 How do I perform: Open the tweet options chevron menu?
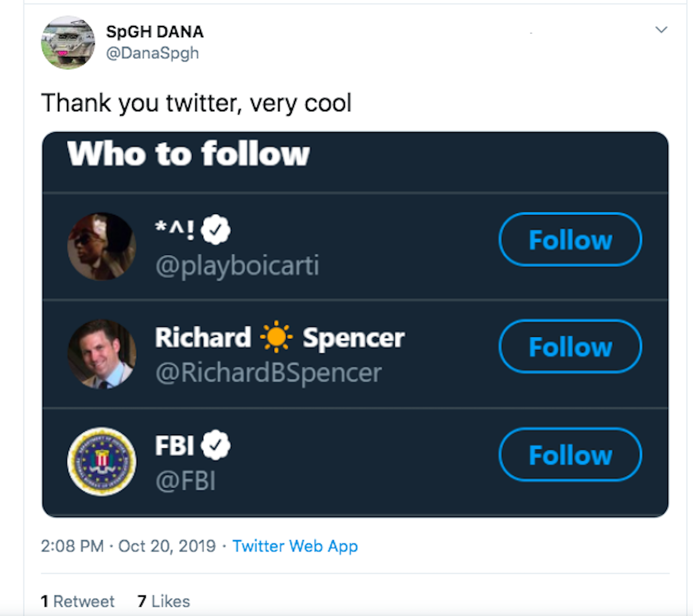coord(661,30)
